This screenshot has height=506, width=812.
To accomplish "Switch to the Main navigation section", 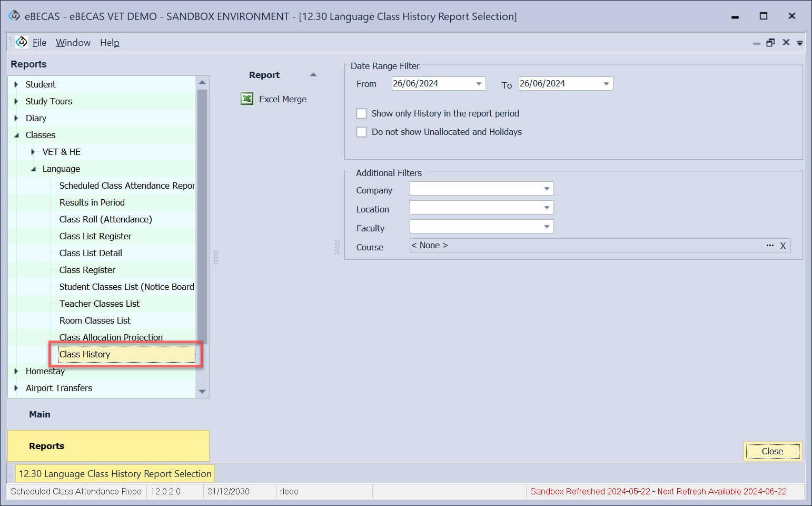I will (40, 414).
